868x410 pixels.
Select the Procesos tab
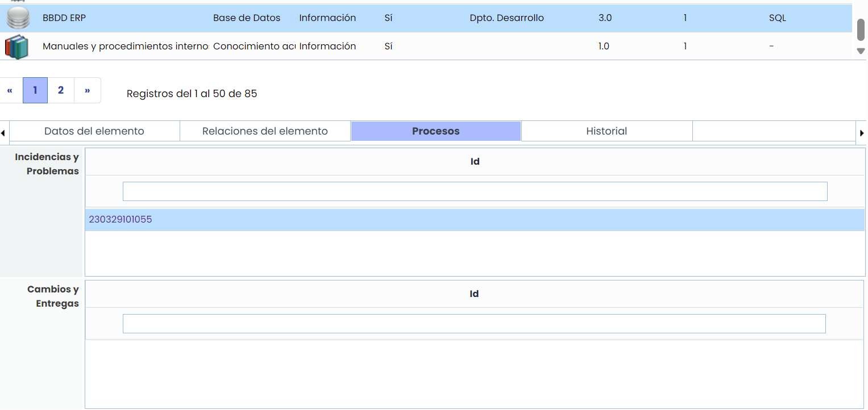[435, 131]
